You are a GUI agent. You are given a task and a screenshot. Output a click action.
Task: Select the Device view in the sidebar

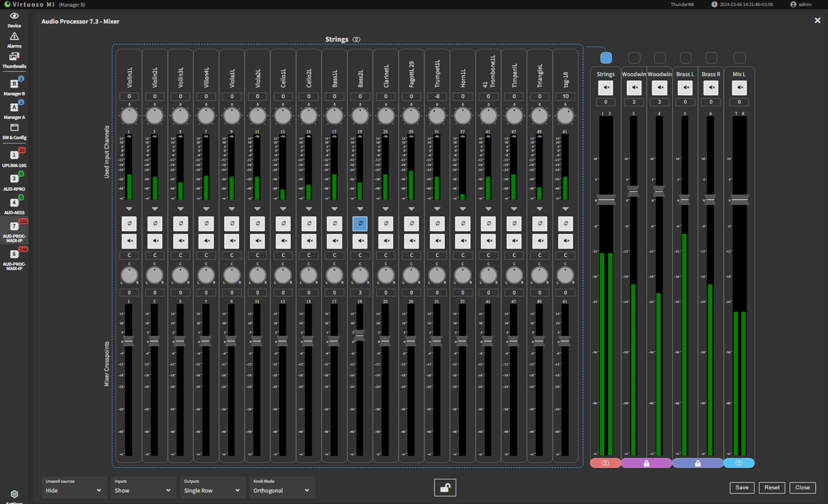click(x=14, y=19)
